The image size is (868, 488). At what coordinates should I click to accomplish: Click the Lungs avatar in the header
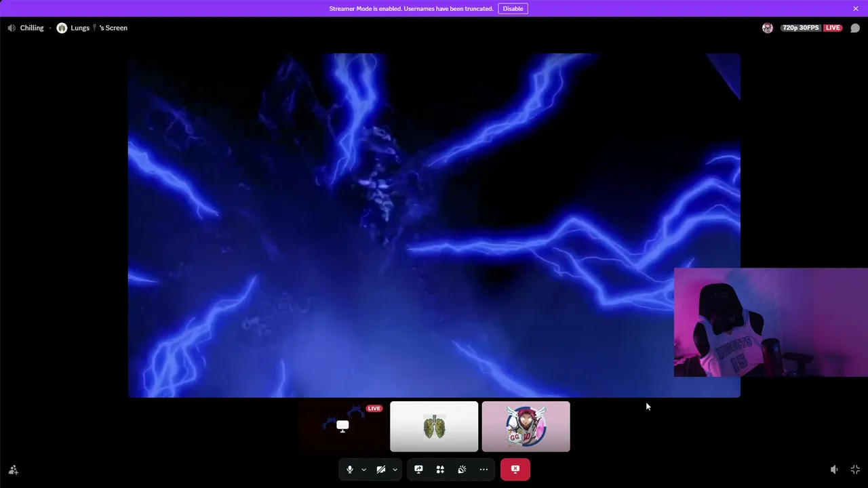(62, 28)
